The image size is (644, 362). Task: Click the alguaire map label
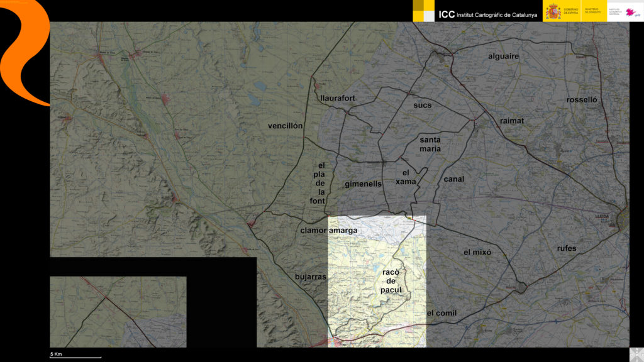tap(504, 57)
